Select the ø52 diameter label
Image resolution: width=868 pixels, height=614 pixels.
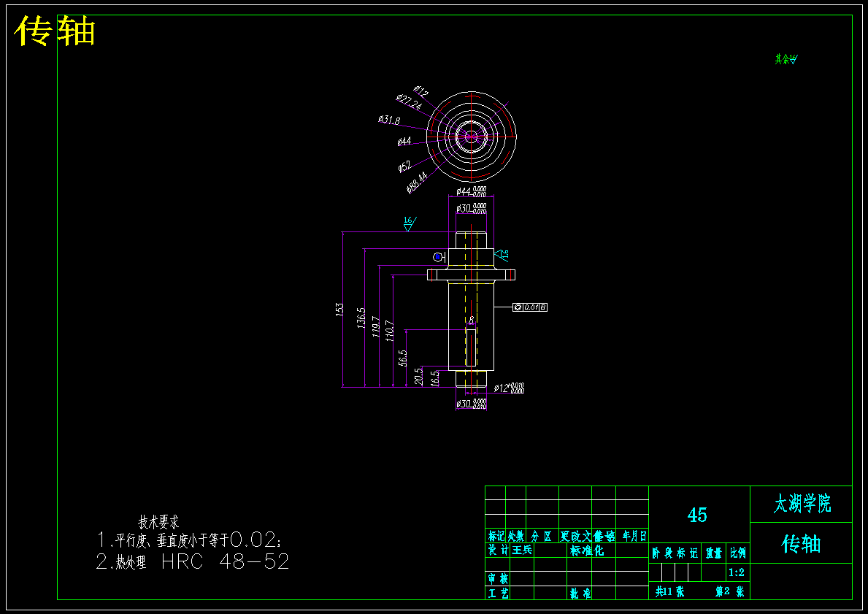click(x=404, y=166)
